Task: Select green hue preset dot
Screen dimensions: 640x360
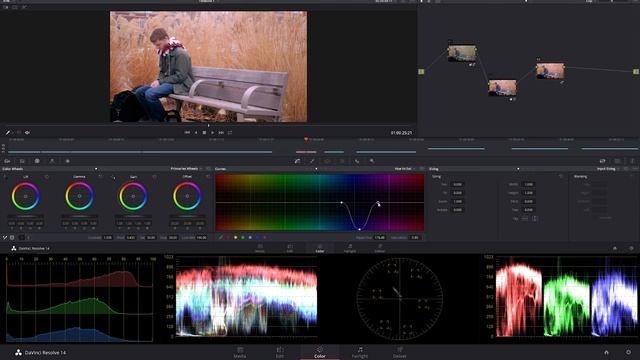Action: pos(243,237)
